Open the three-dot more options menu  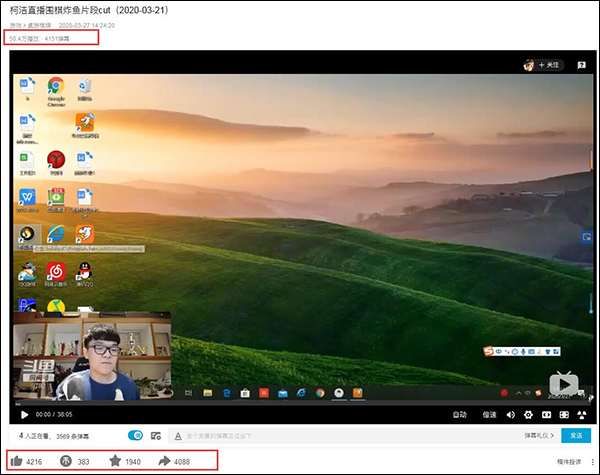pos(592,461)
